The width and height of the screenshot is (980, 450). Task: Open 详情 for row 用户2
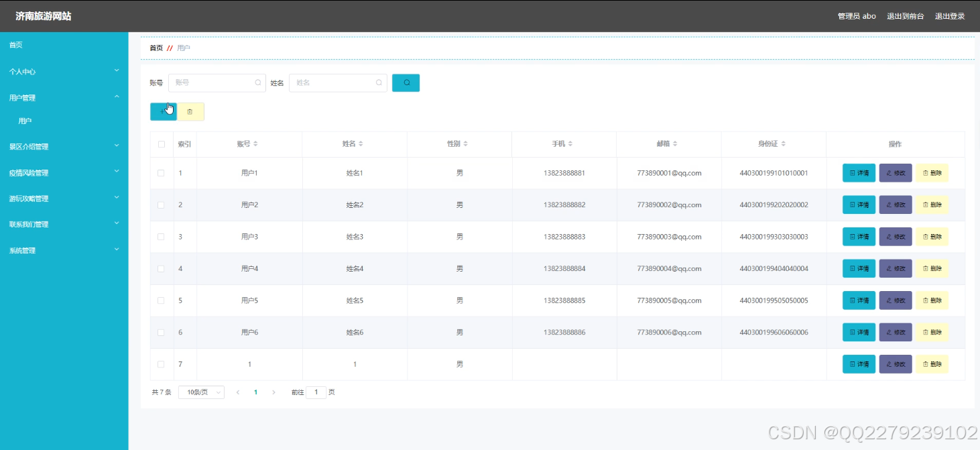point(859,205)
